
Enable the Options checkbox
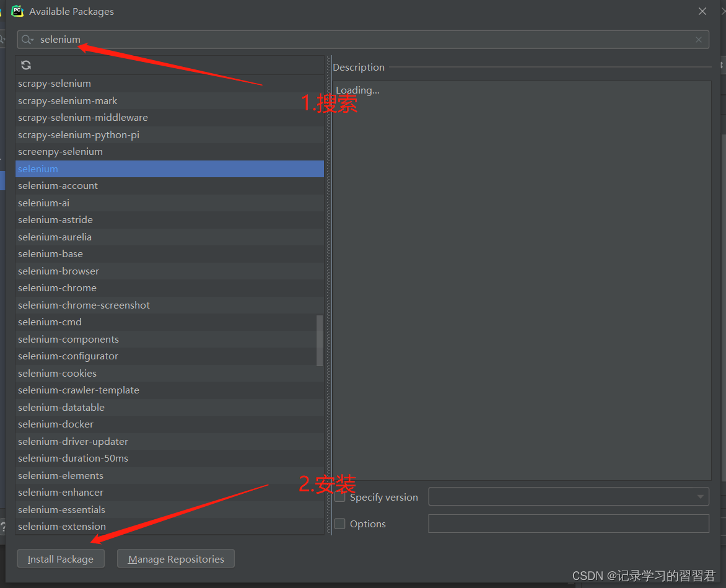(x=340, y=524)
